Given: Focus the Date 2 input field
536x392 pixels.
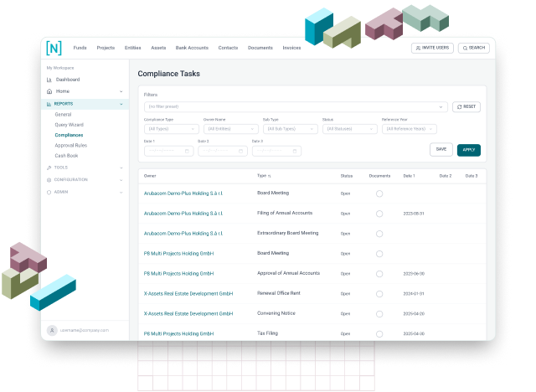Looking at the screenshot, I should point(223,151).
